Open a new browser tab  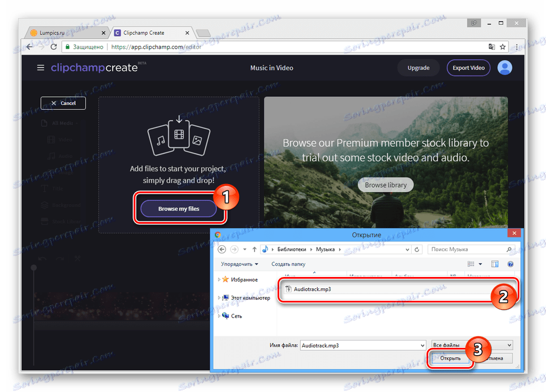point(203,33)
